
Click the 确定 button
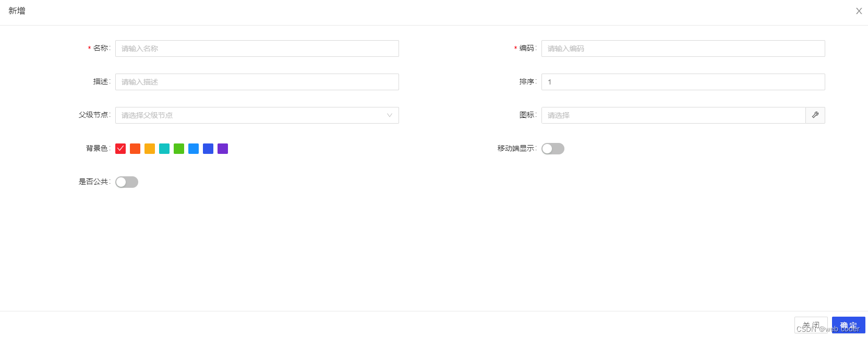coord(848,325)
